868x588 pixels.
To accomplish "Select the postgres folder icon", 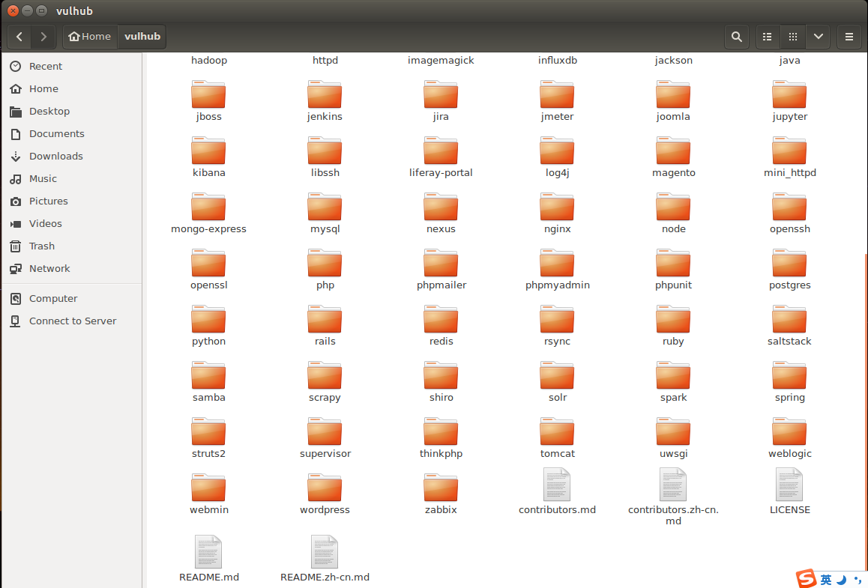I will (x=789, y=263).
